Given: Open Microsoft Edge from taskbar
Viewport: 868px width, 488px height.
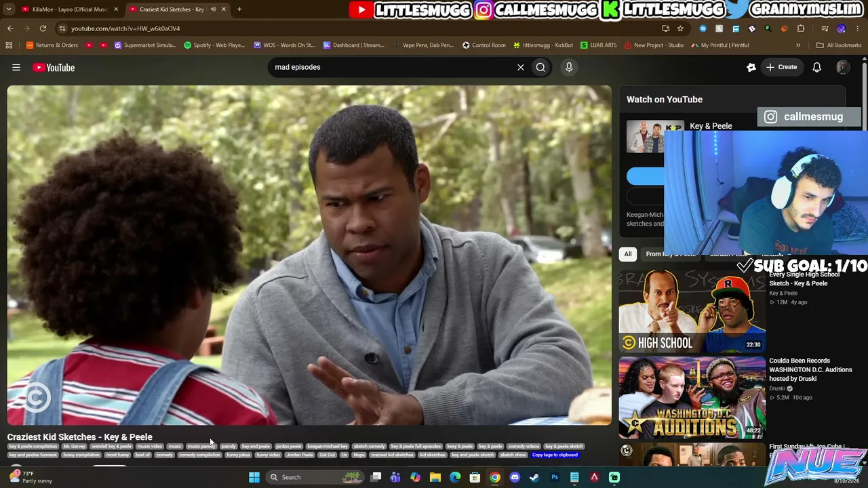Looking at the screenshot, I should pos(455,477).
